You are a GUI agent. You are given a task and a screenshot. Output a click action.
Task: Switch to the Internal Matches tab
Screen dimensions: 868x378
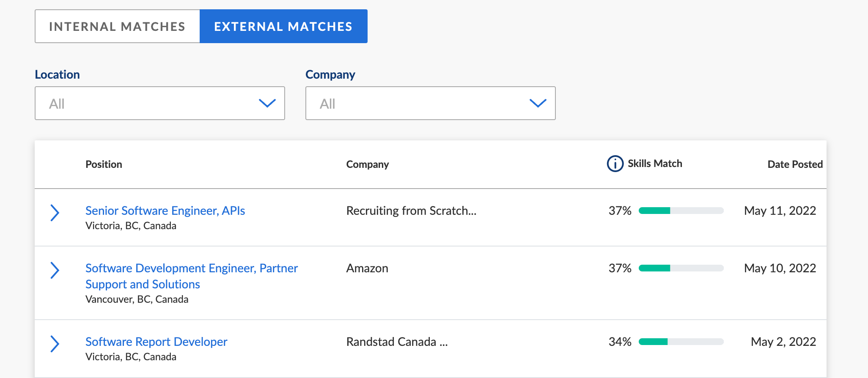click(x=117, y=26)
